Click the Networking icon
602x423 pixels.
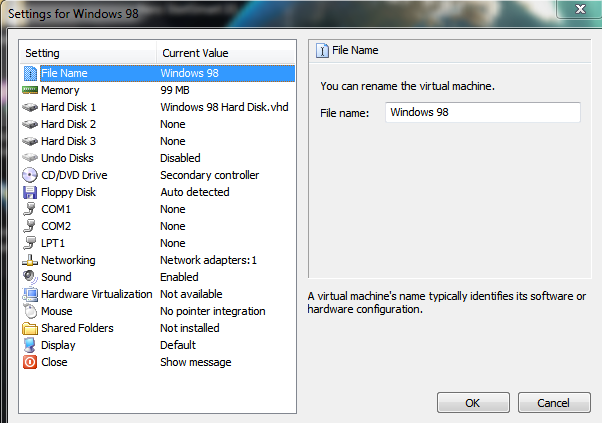pyautogui.click(x=30, y=260)
